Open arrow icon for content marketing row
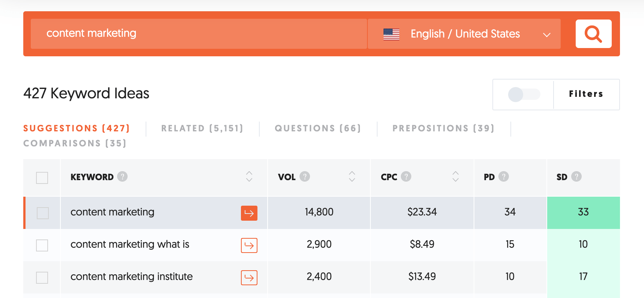This screenshot has width=644, height=298. (x=249, y=213)
